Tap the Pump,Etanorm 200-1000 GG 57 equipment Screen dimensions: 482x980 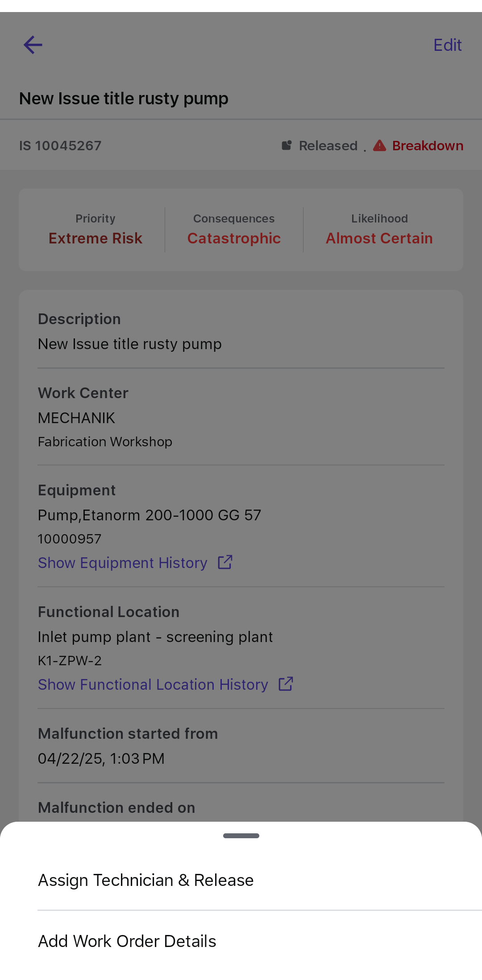coord(150,515)
